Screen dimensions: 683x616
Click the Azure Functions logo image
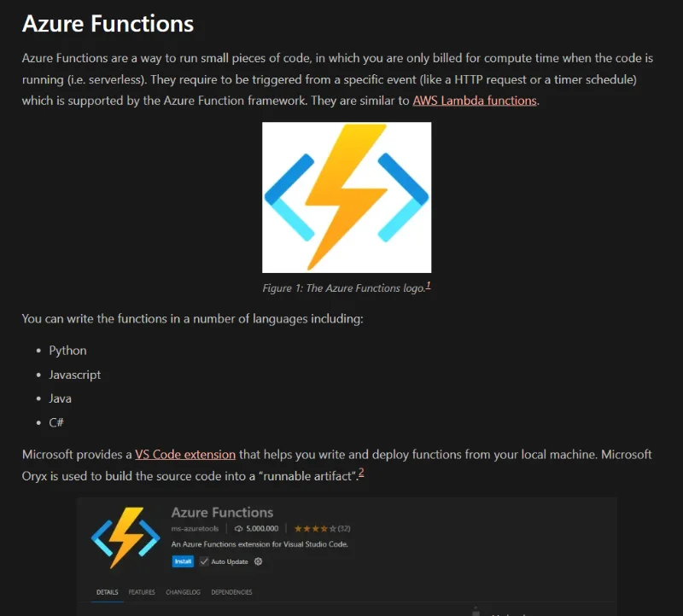(347, 197)
